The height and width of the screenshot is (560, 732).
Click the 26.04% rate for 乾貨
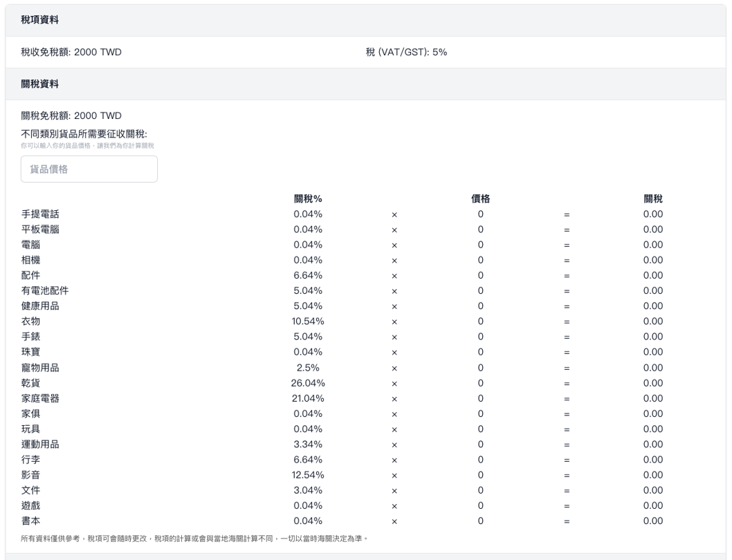point(308,383)
